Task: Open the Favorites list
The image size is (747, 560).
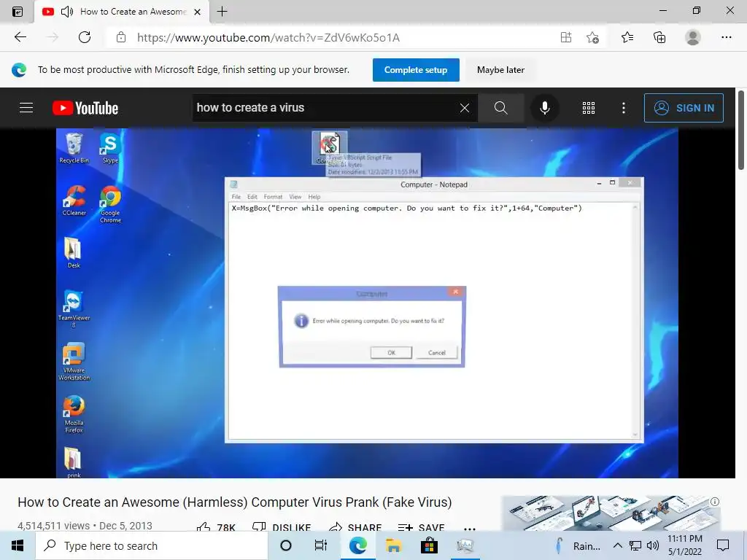Action: (x=627, y=37)
